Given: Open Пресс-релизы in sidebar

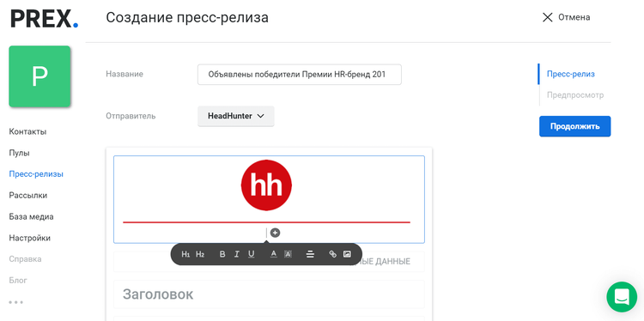Looking at the screenshot, I should click(36, 174).
